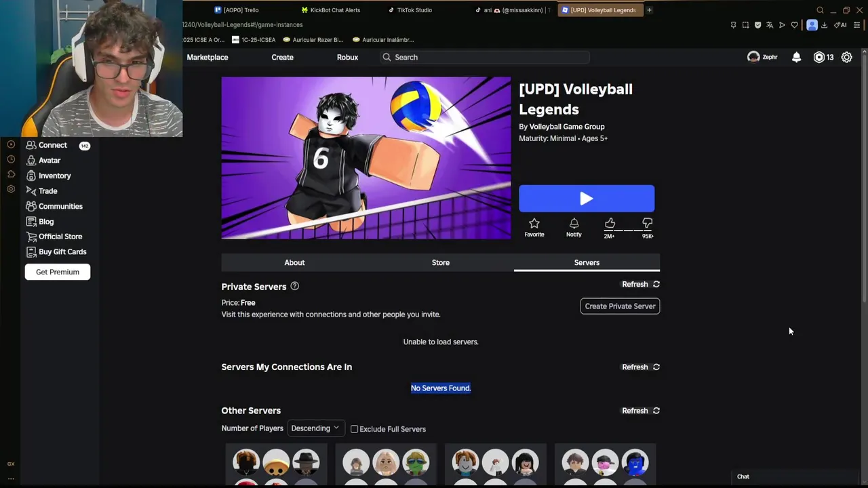Click the Roblox Search field

(x=485, y=57)
